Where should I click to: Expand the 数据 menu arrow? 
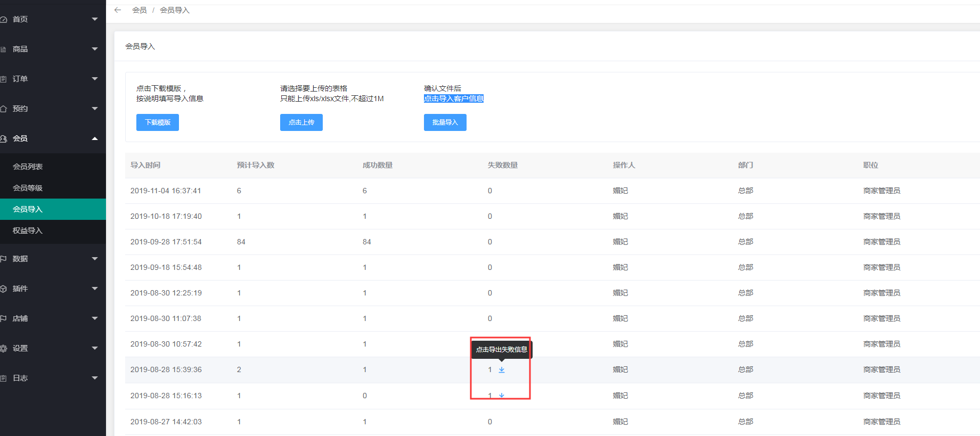point(95,259)
